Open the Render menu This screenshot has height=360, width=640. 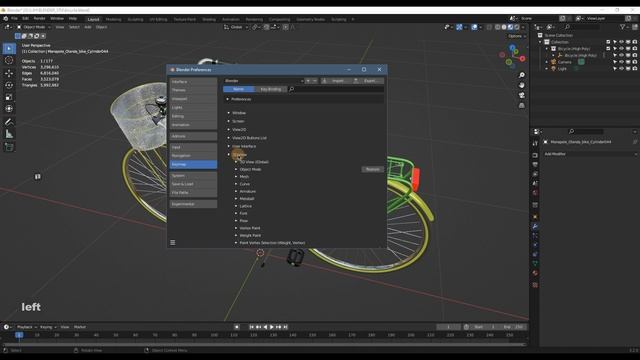tap(39, 19)
